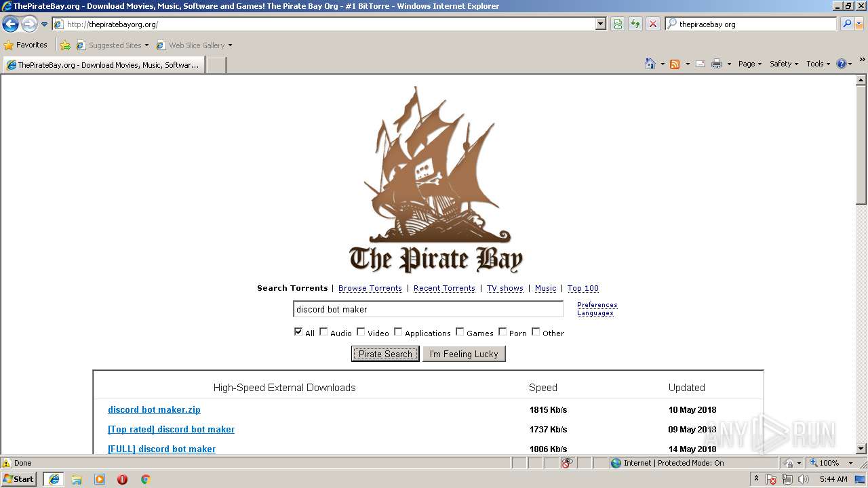The height and width of the screenshot is (488, 868).
Task: Check the Video category checkbox
Action: 361,332
